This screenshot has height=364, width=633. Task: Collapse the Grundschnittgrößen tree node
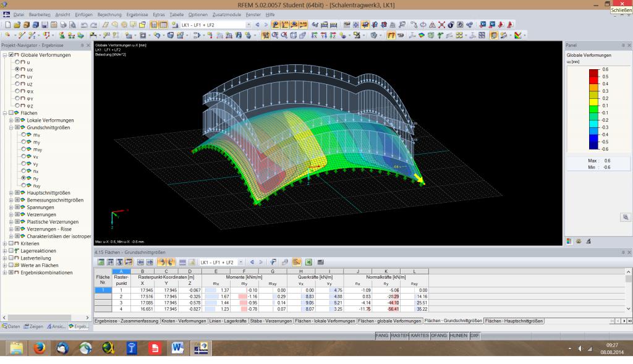click(x=11, y=127)
